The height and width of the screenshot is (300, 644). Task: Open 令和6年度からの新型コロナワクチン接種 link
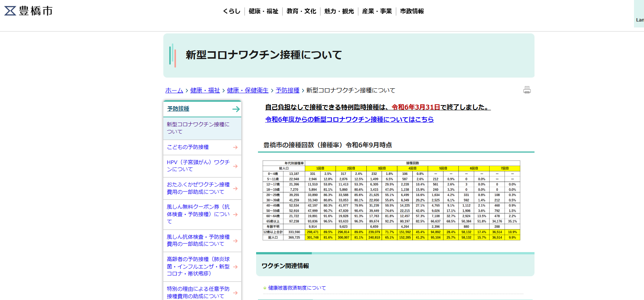[x=349, y=119]
